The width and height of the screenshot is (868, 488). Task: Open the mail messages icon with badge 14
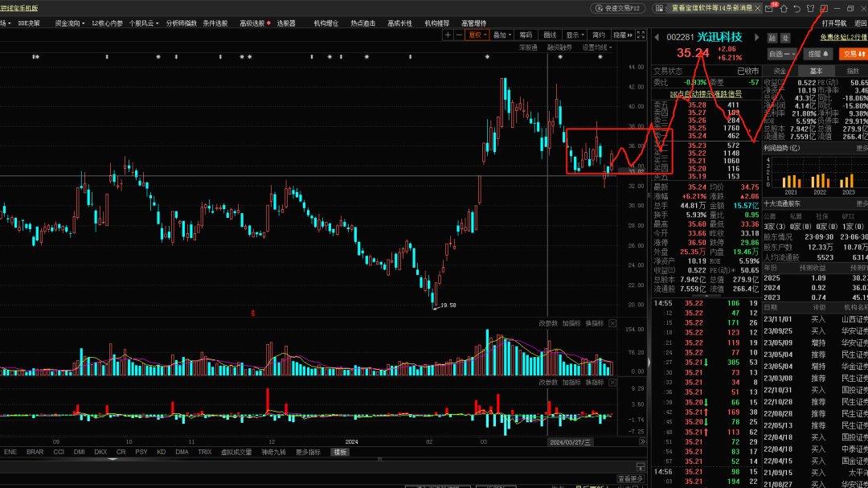769,8
